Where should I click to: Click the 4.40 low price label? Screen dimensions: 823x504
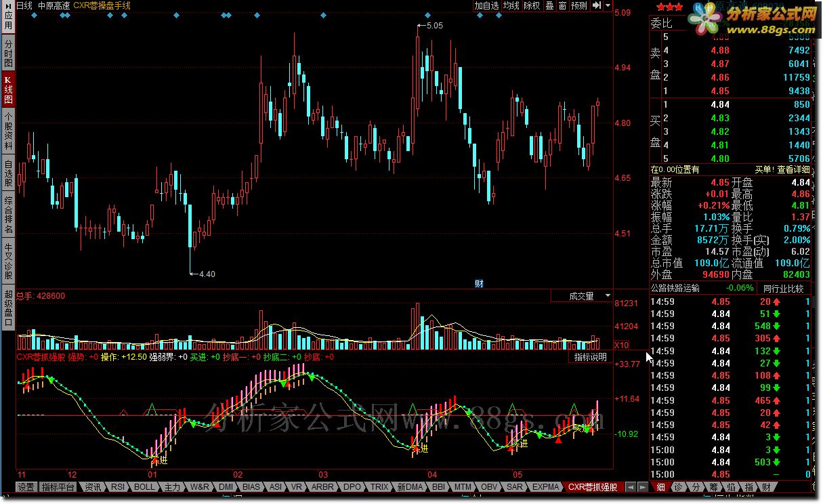207,274
